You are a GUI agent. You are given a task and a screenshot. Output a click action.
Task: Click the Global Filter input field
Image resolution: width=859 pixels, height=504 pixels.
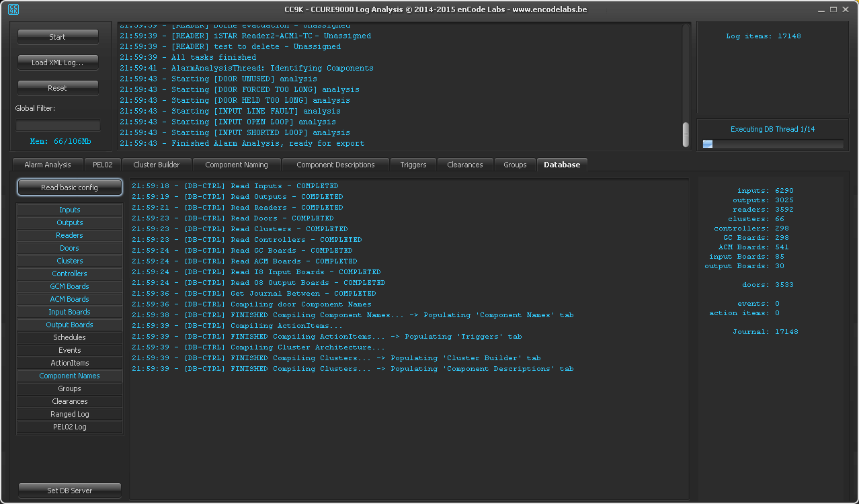click(58, 126)
